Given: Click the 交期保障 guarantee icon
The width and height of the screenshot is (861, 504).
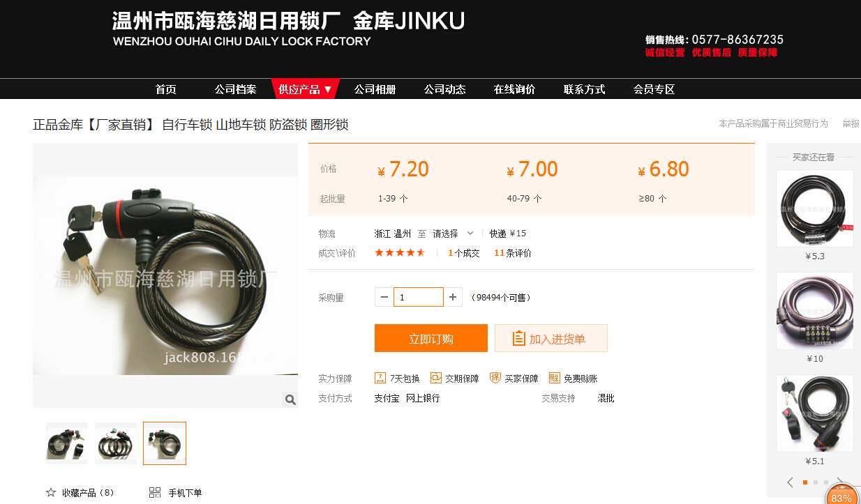Looking at the screenshot, I should coord(436,378).
